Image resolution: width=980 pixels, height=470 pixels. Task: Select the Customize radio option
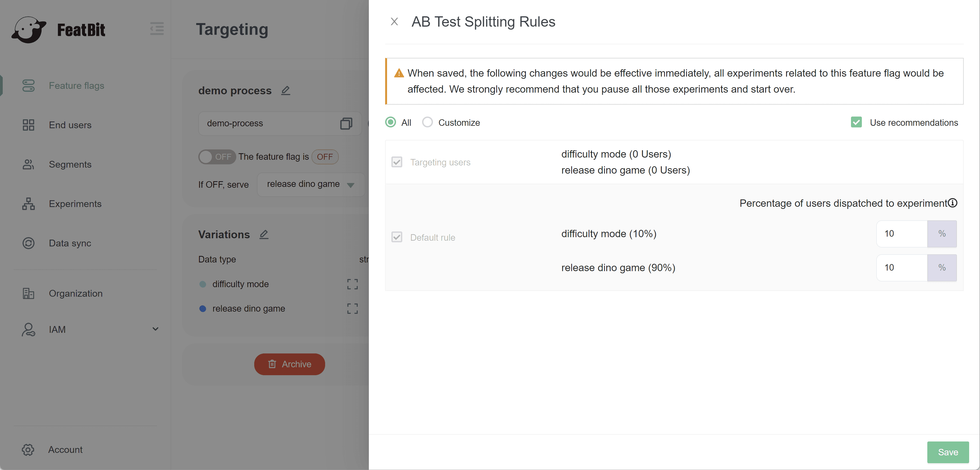point(427,122)
